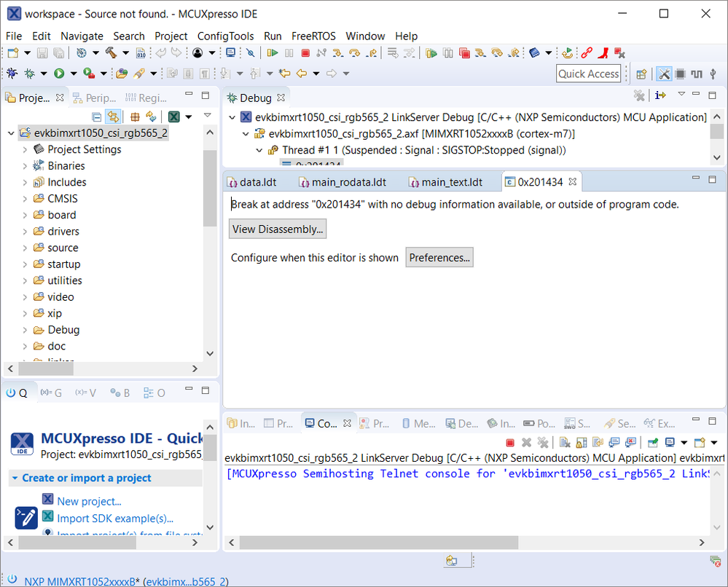
Task: Expand the source folder arrow
Action: click(x=25, y=248)
